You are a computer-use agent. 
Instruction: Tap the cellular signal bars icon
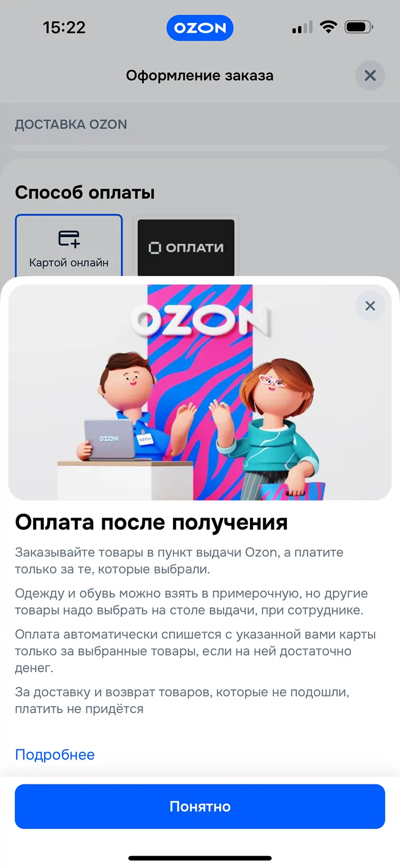(302, 28)
